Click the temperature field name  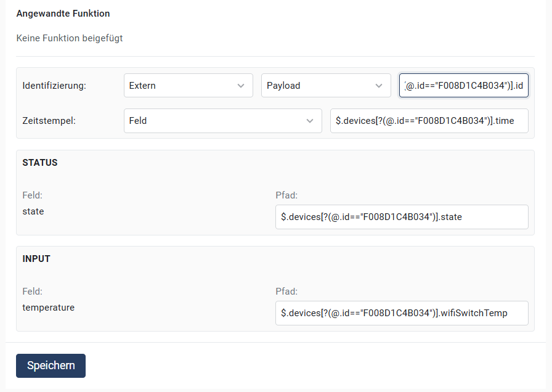(48, 308)
